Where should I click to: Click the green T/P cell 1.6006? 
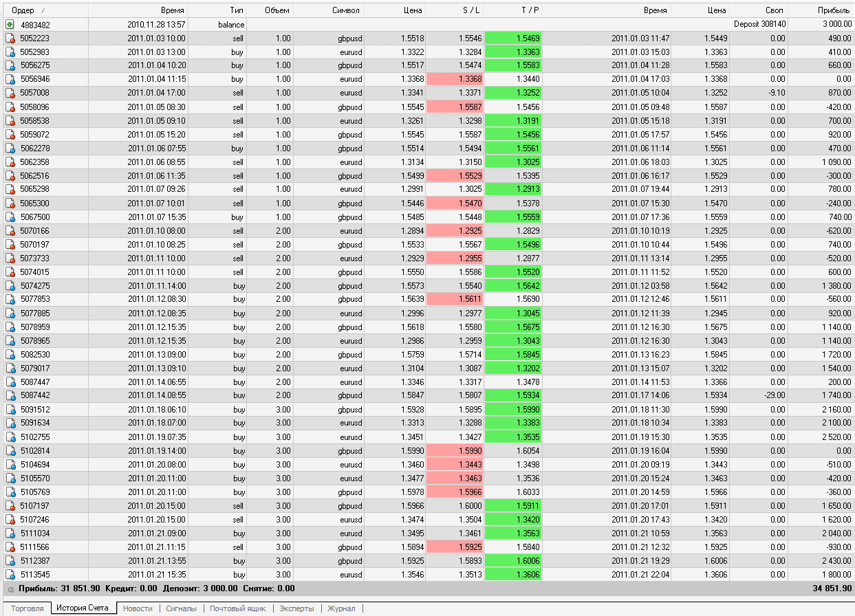(513, 560)
